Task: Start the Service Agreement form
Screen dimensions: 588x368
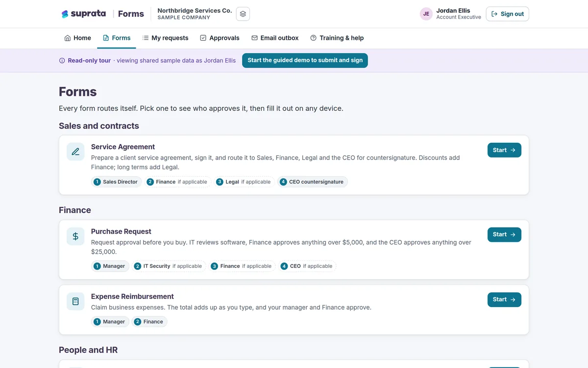Action: pos(504,150)
